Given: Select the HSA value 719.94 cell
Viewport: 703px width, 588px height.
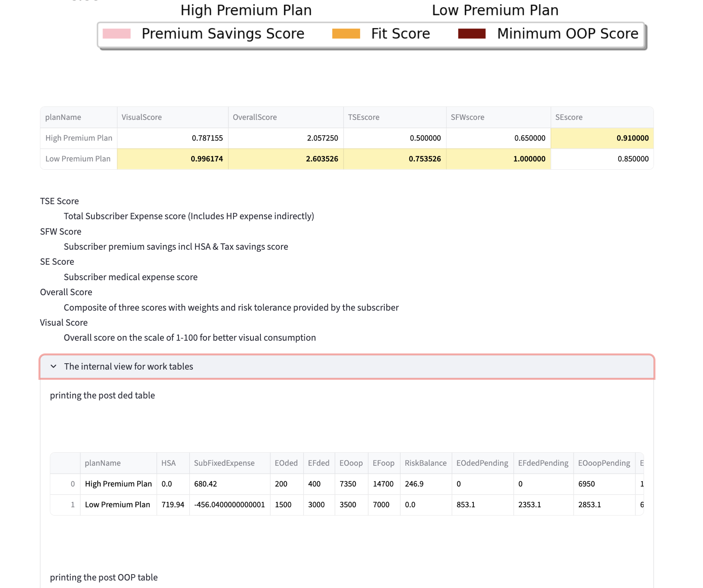Looking at the screenshot, I should [173, 505].
